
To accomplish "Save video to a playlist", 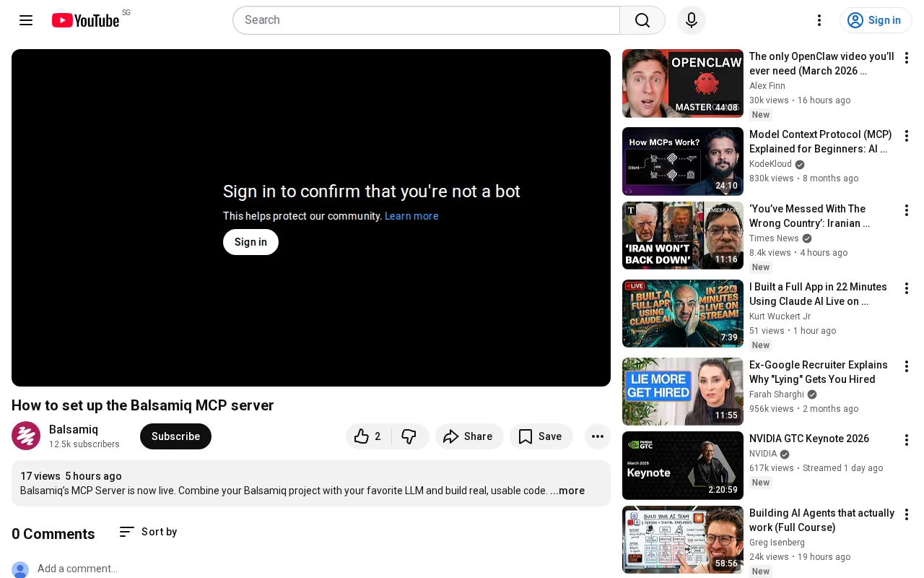I will coord(541,436).
